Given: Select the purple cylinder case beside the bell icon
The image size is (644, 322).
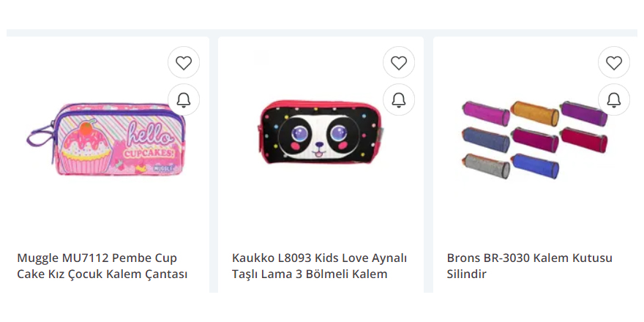Looking at the screenshot, I should coord(584,113).
